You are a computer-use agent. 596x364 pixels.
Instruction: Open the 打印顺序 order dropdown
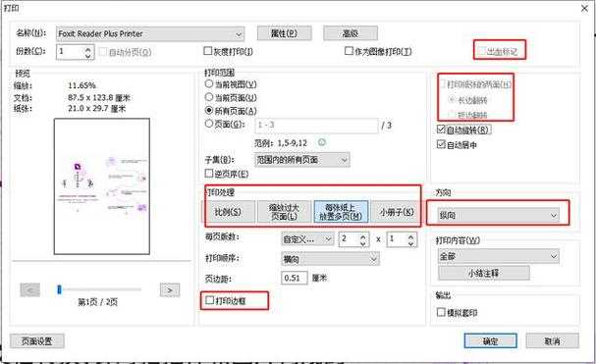(x=330, y=260)
